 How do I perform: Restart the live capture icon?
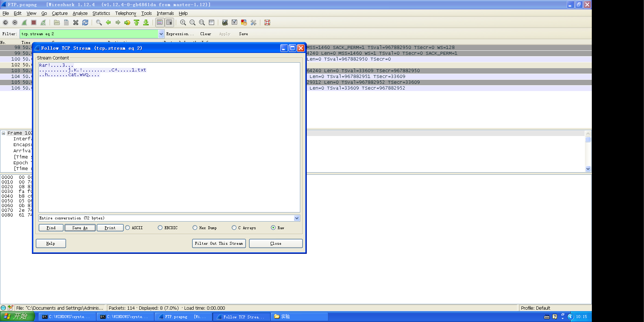[x=43, y=22]
